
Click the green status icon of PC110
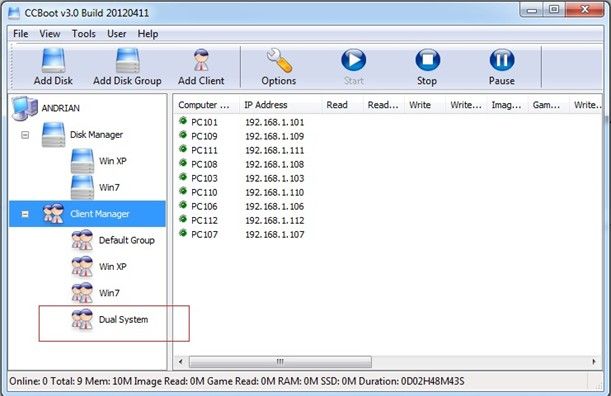pos(183,191)
